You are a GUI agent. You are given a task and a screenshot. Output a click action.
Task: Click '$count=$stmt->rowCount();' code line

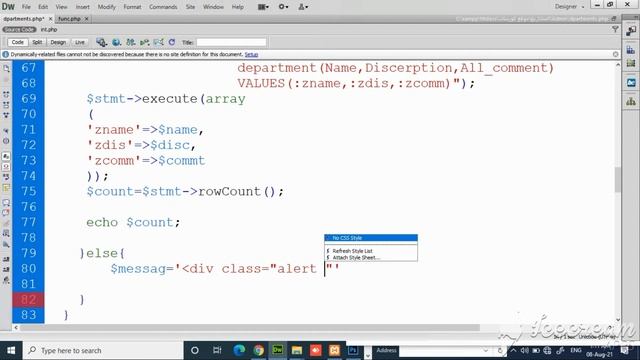tap(185, 191)
